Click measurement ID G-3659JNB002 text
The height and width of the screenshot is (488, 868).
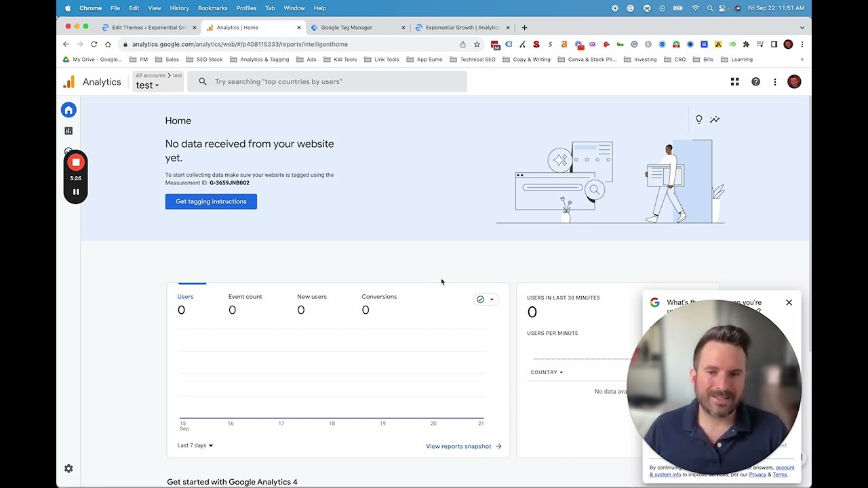click(229, 183)
